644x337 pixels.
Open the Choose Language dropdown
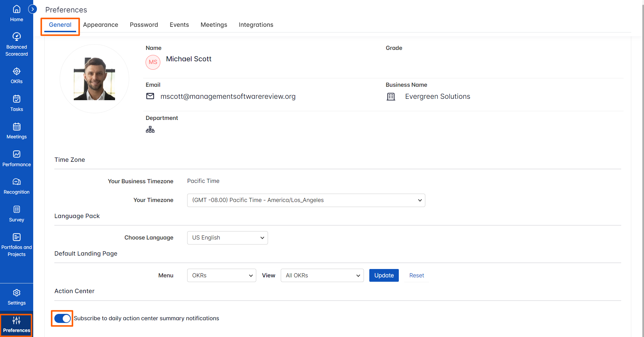click(227, 238)
